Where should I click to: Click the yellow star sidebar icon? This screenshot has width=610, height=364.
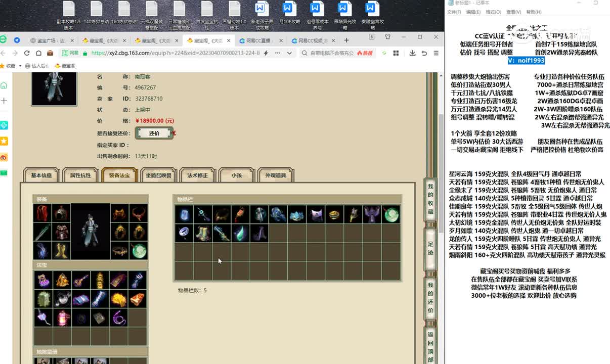4,141
